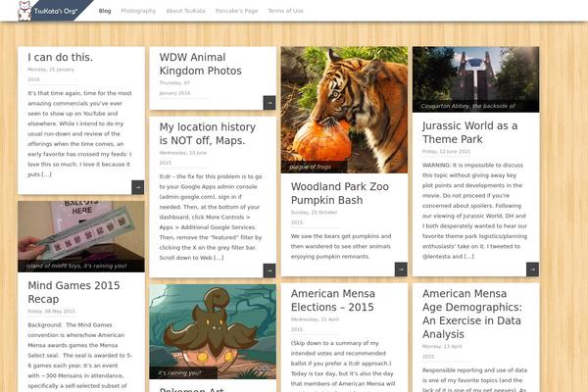Click the 'island of misfit toys' caption
588x392 pixels.
pyautogui.click(x=76, y=266)
